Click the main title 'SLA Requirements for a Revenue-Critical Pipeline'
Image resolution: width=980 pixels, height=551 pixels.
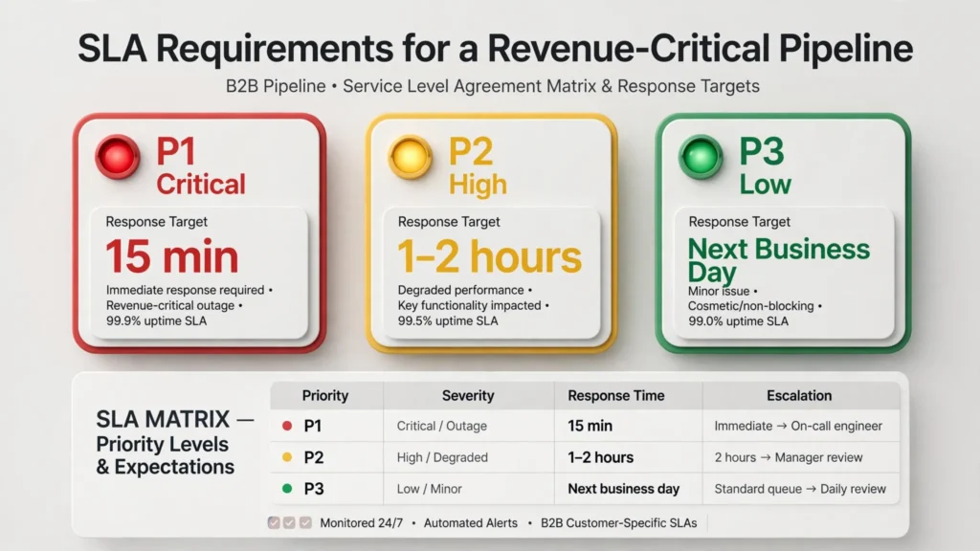pyautogui.click(x=495, y=48)
